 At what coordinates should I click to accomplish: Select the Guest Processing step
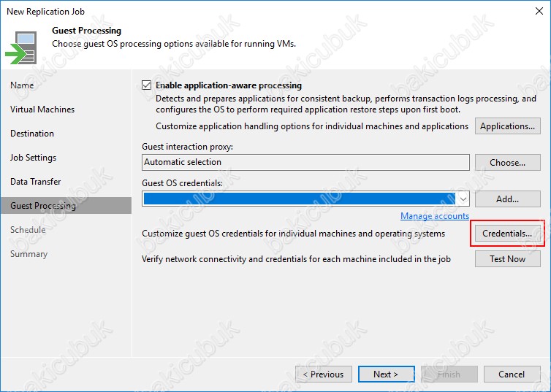click(43, 206)
